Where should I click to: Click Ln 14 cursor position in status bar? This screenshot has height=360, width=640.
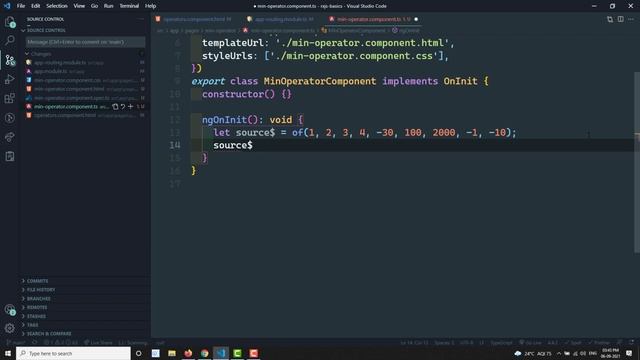[414, 342]
